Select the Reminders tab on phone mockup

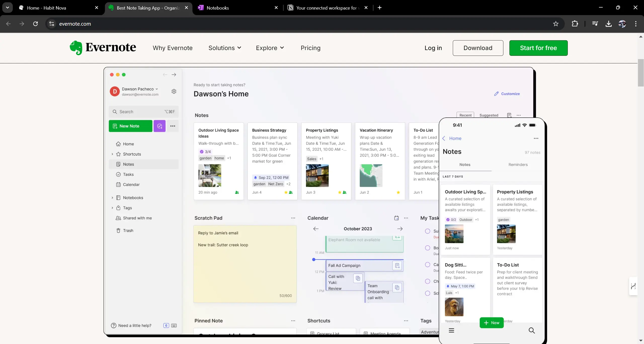(518, 165)
